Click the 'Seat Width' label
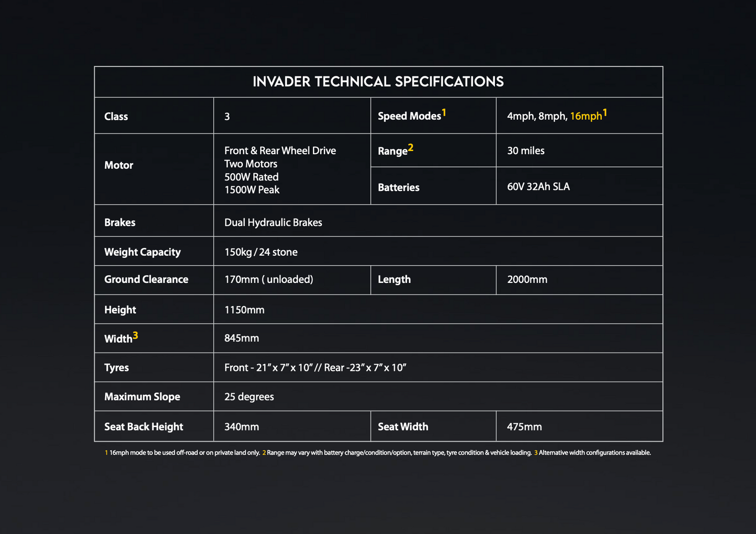Screen dimensions: 756x534 tap(403, 427)
